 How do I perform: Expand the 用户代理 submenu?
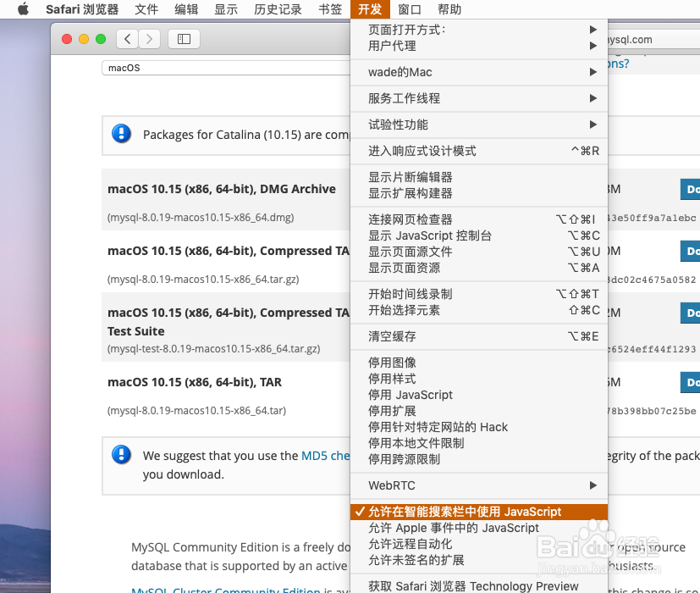(x=479, y=46)
